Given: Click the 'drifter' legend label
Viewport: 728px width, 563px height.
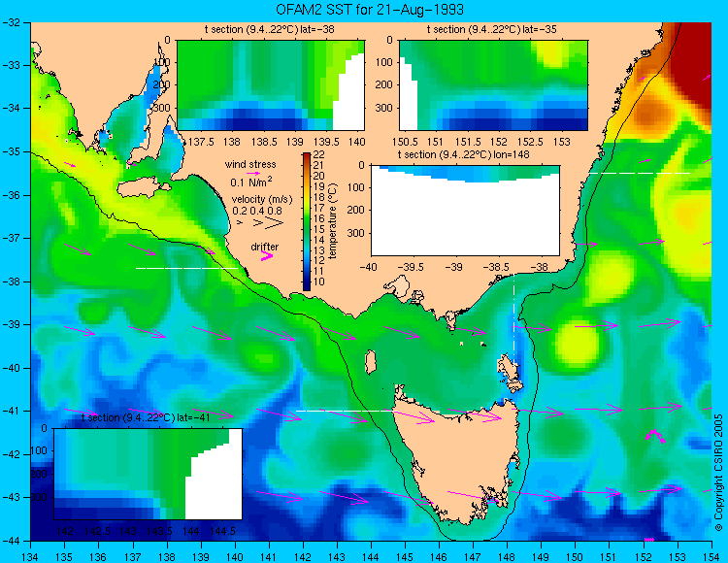Looking at the screenshot, I should (265, 247).
